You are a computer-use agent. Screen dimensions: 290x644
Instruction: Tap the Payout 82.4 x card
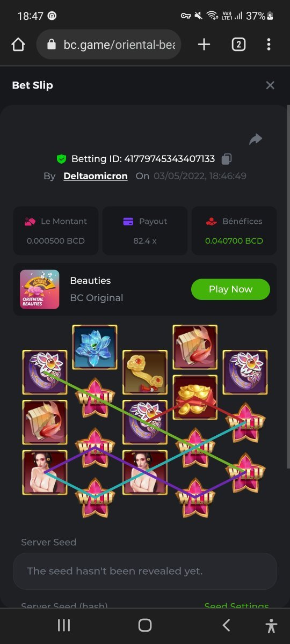pos(145,231)
